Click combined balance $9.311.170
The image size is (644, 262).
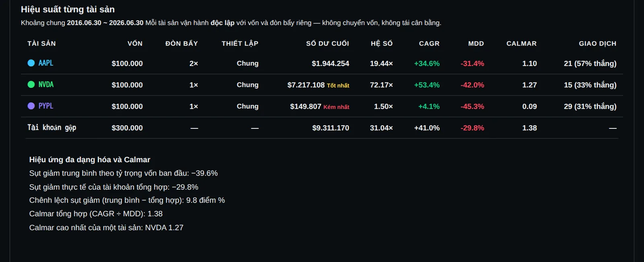coord(330,128)
